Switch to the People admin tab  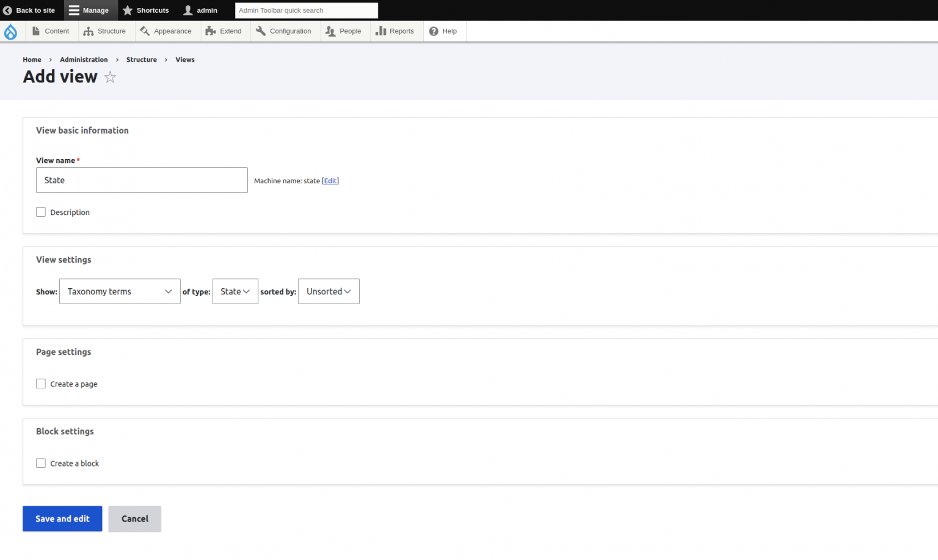(345, 31)
